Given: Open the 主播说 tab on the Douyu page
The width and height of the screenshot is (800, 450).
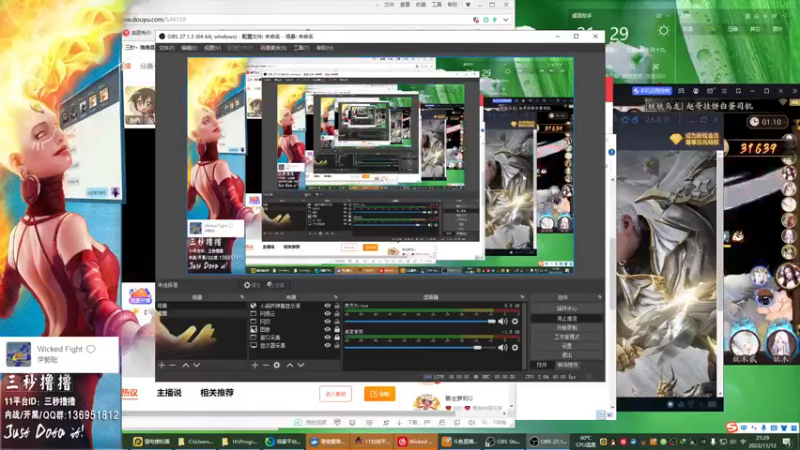Looking at the screenshot, I should (x=169, y=393).
